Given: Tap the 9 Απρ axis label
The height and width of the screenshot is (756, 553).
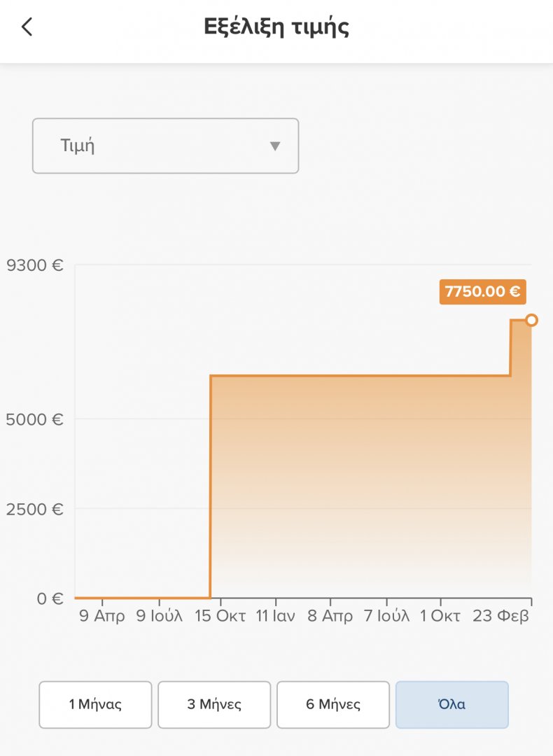Looking at the screenshot, I should tap(101, 616).
